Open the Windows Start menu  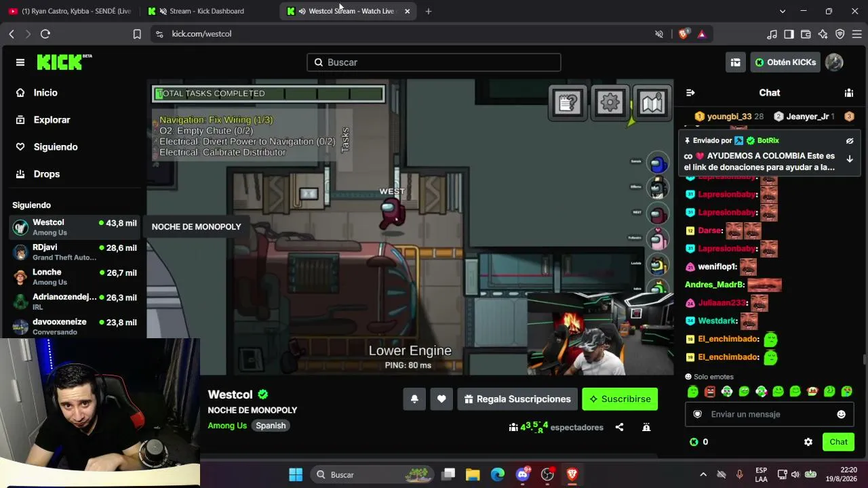pyautogui.click(x=296, y=474)
